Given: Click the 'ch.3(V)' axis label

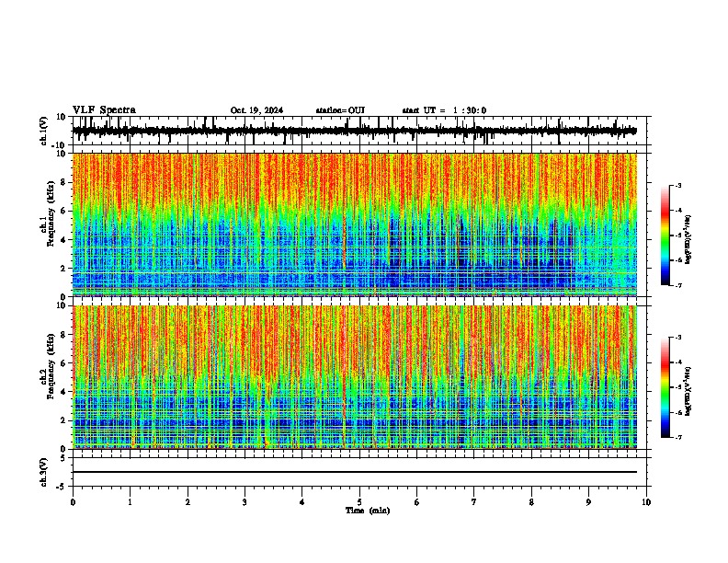Looking at the screenshot, I should pyautogui.click(x=43, y=472).
